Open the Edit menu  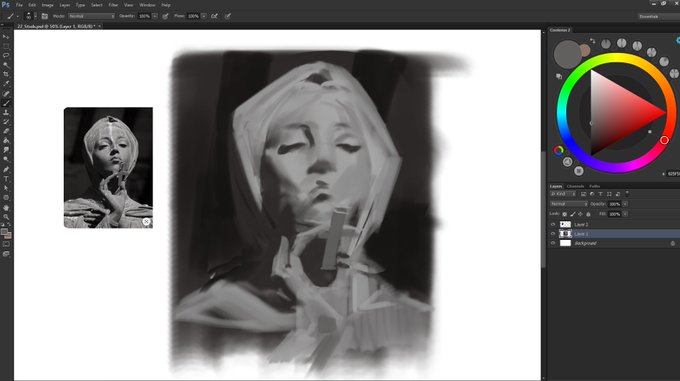32,5
